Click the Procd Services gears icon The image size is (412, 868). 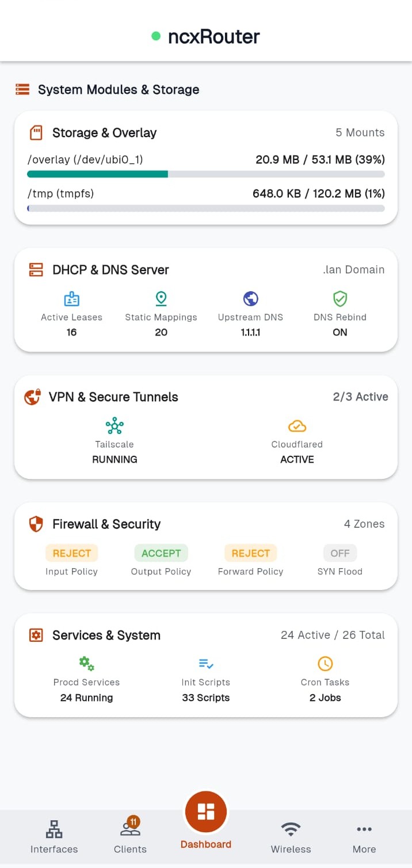tap(86, 664)
